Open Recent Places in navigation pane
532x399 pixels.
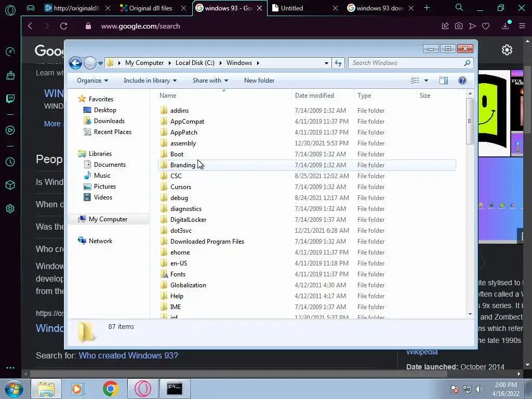(x=113, y=131)
